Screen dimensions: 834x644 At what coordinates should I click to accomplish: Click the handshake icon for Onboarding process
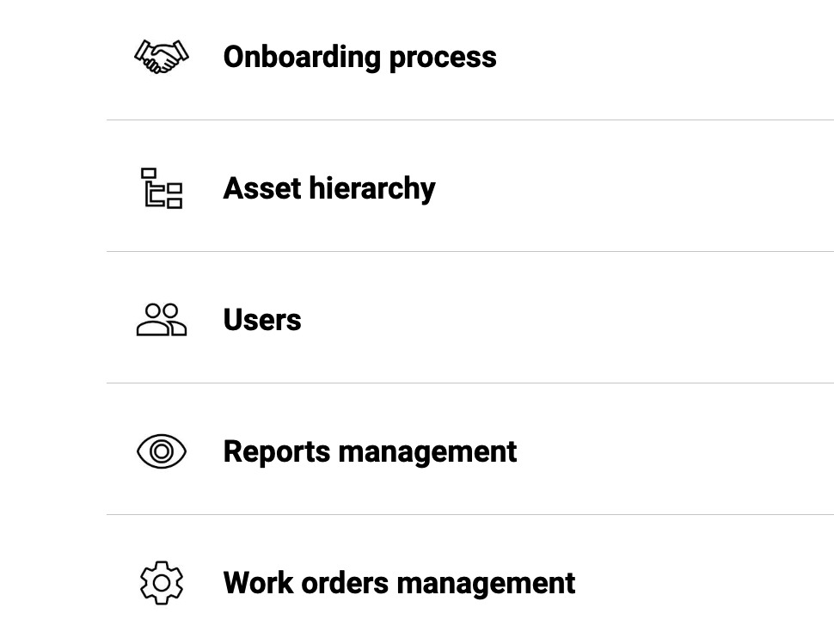click(x=162, y=57)
